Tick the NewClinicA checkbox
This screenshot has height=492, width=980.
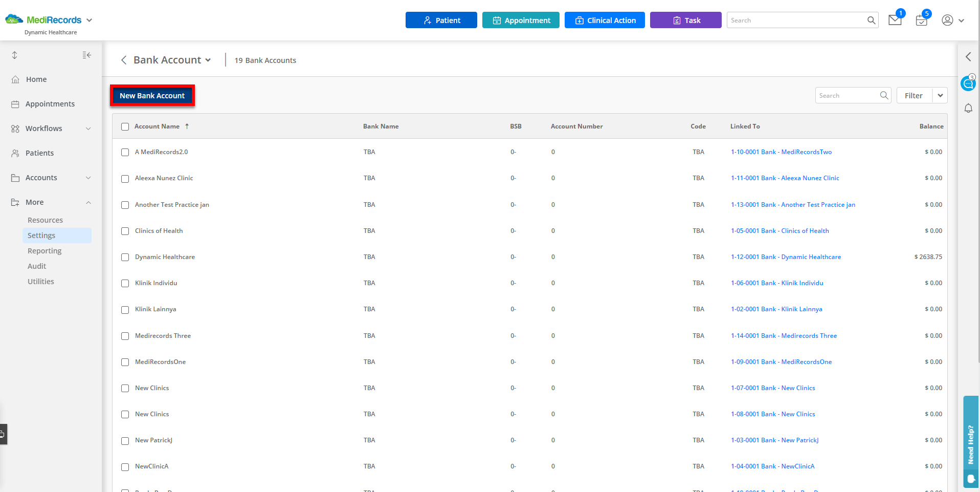point(125,467)
